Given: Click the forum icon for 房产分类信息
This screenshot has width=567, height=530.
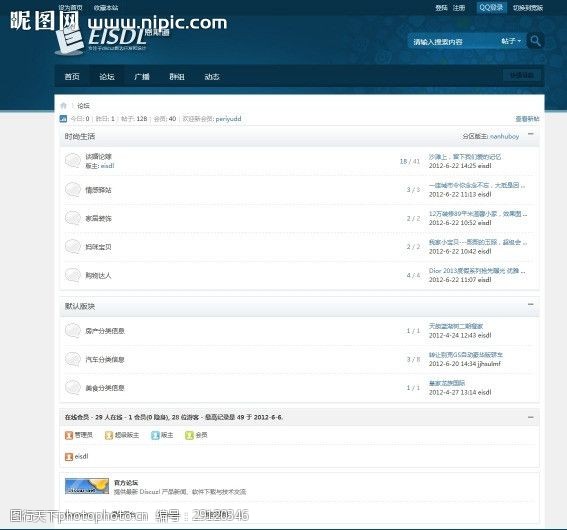Looking at the screenshot, I should tap(73, 330).
